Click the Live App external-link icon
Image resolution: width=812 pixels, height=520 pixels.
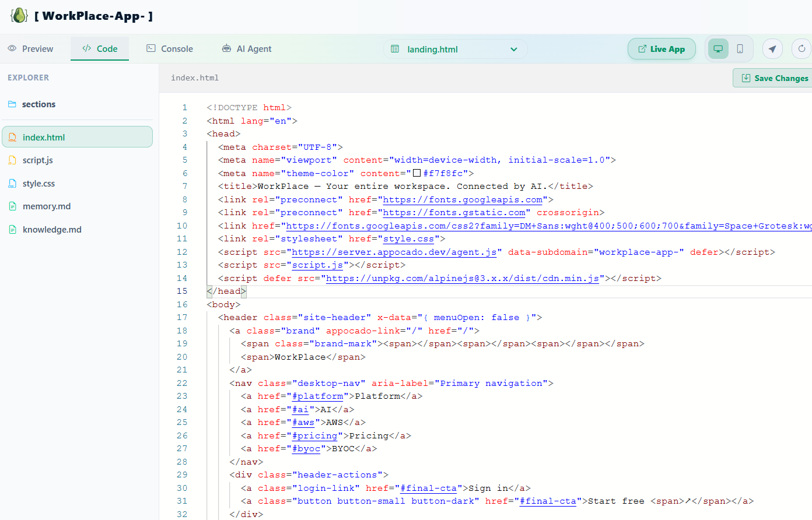coord(642,49)
